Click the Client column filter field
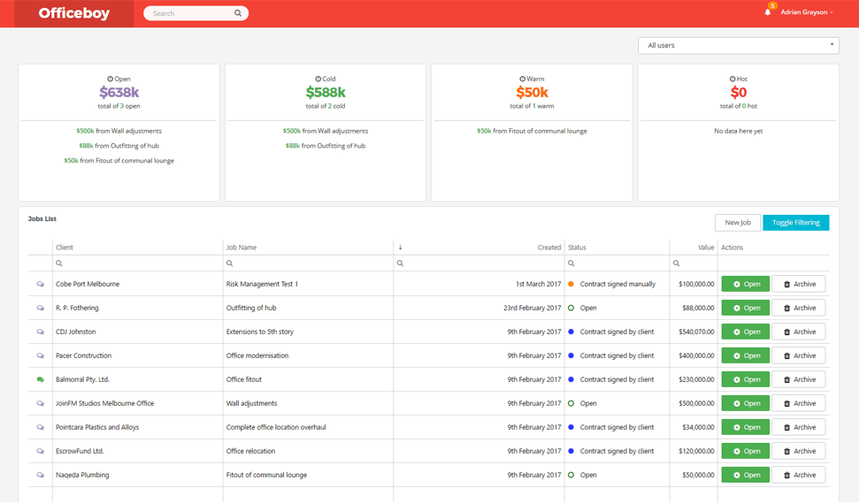Screen dimensions: 859x504 (137, 263)
